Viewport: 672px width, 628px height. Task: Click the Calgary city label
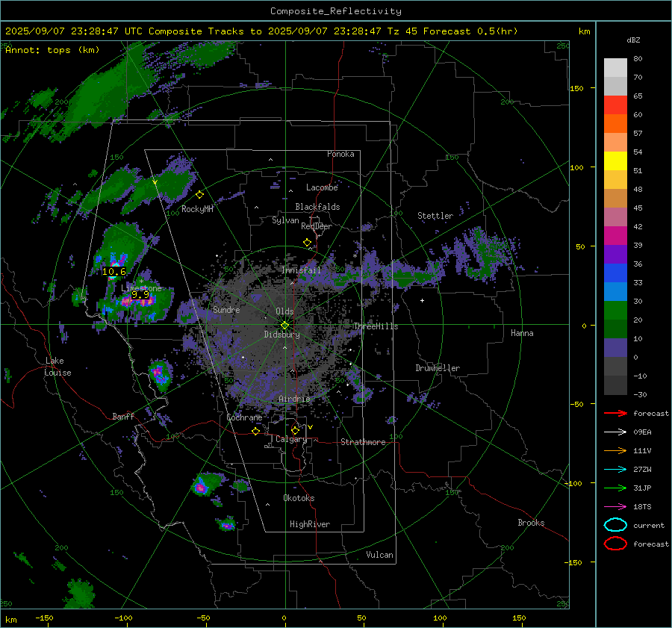pos(291,439)
